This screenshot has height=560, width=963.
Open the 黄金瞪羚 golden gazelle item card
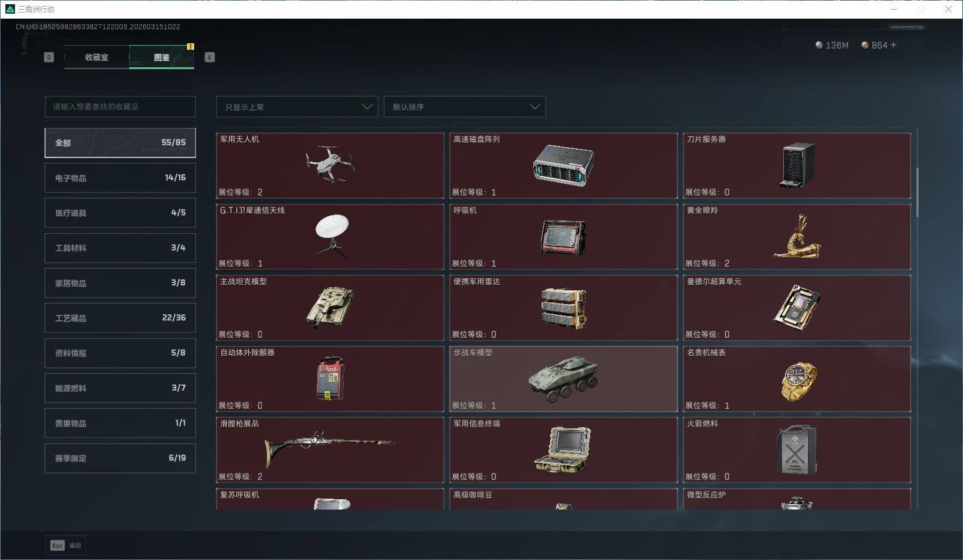pyautogui.click(x=797, y=237)
